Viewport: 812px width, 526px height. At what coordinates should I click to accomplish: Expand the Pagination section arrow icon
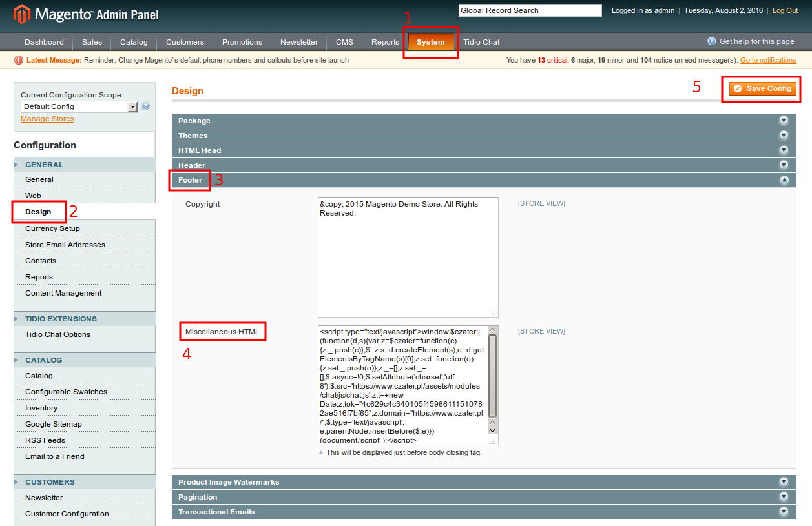(x=784, y=497)
